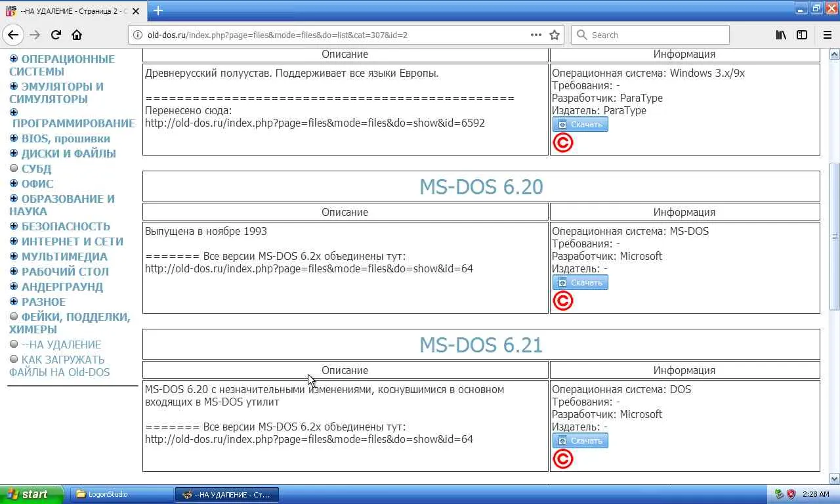
Task: Expand ОПЕРАЦИОННЫЕ СИСТЕМЫ category plus icon
Action: [14, 58]
